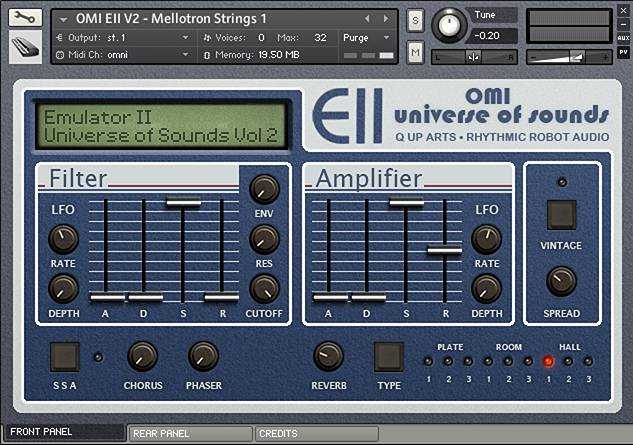The image size is (633, 445).
Task: Click the Filter CUTOFF knob
Action: pyautogui.click(x=264, y=289)
